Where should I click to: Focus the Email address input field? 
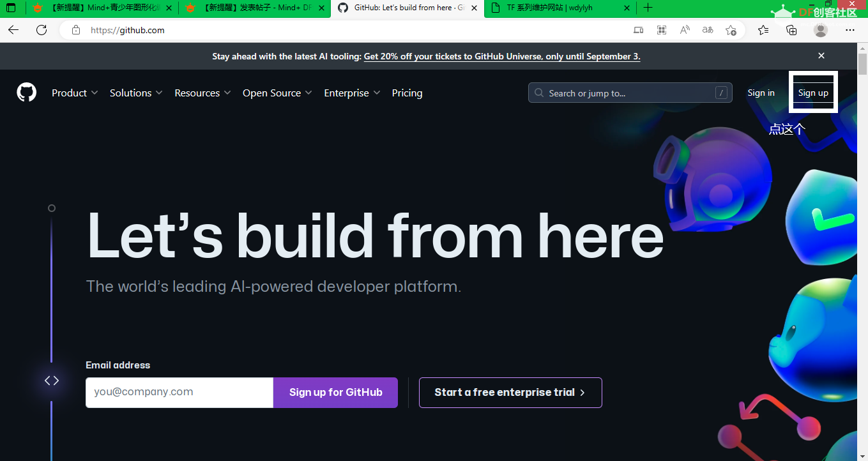[179, 392]
